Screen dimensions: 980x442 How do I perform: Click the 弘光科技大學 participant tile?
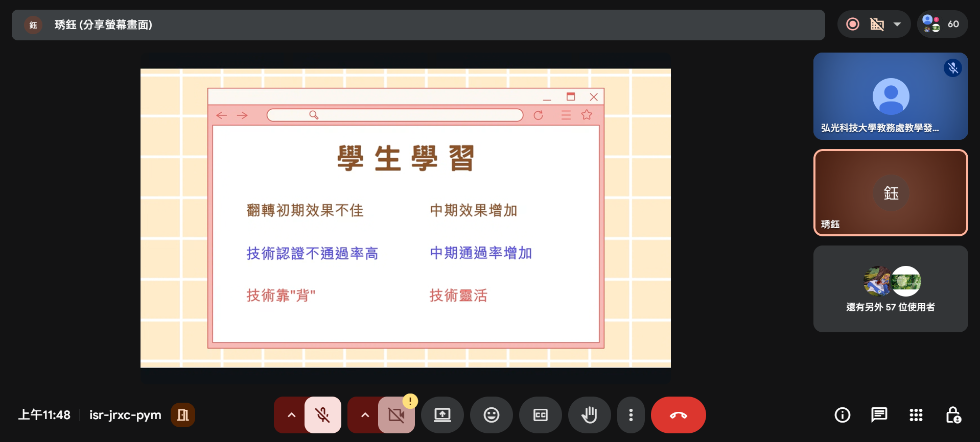point(890,96)
